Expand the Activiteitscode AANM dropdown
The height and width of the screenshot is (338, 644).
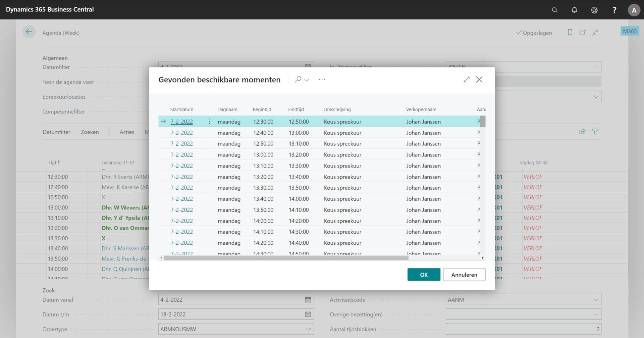[596, 300]
